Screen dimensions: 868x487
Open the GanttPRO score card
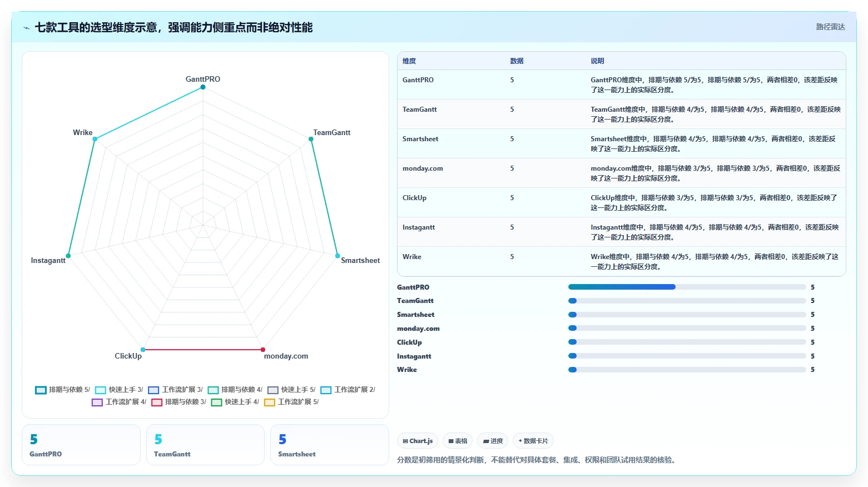coord(81,445)
